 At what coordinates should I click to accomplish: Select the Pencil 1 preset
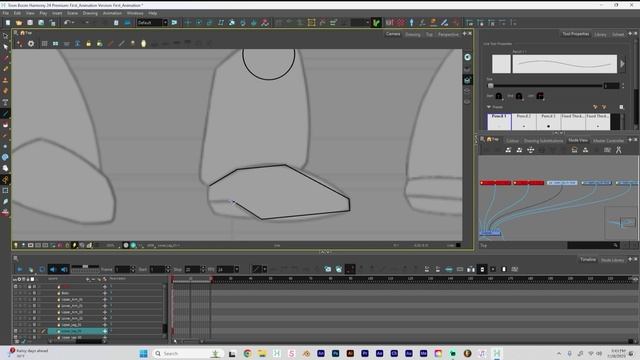pos(499,122)
